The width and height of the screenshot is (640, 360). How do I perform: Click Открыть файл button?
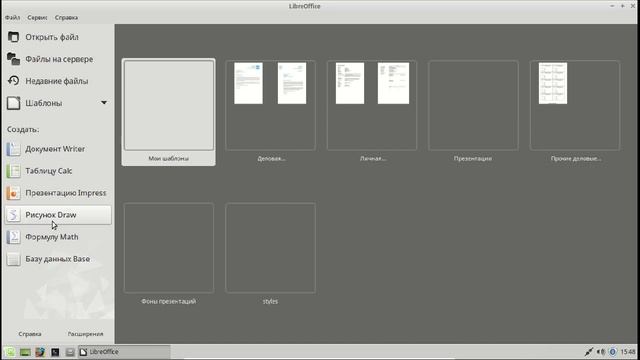tap(58, 37)
